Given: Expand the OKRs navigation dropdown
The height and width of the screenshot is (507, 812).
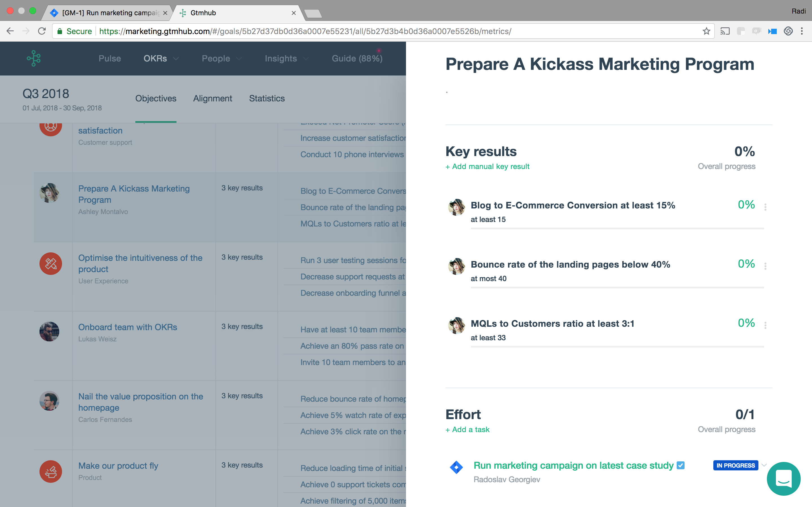Looking at the screenshot, I should pyautogui.click(x=175, y=59).
